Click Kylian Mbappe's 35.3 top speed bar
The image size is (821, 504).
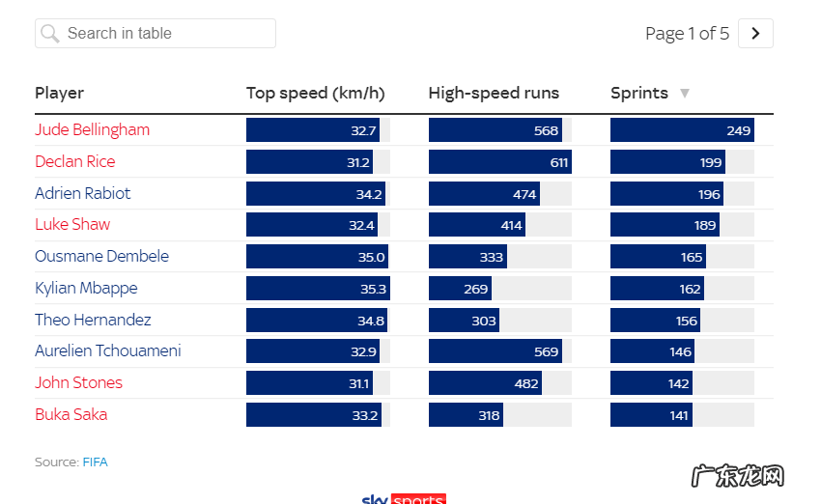317,289
